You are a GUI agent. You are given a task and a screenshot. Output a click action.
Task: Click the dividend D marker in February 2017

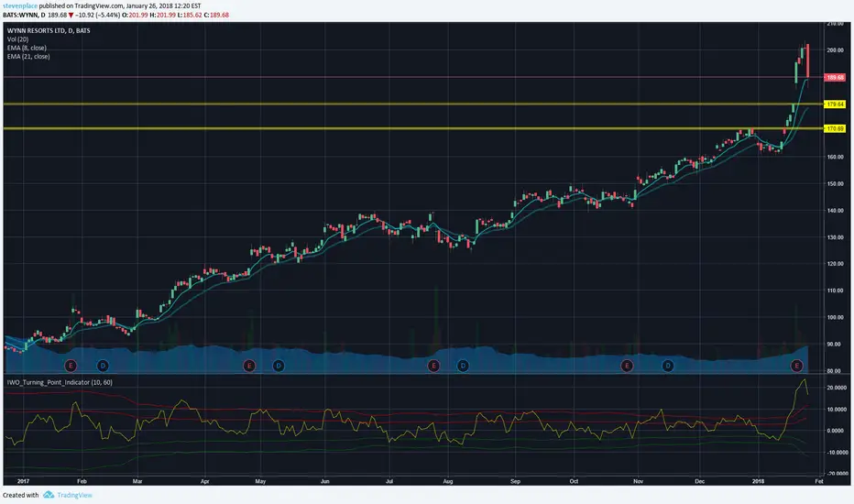(x=103, y=366)
